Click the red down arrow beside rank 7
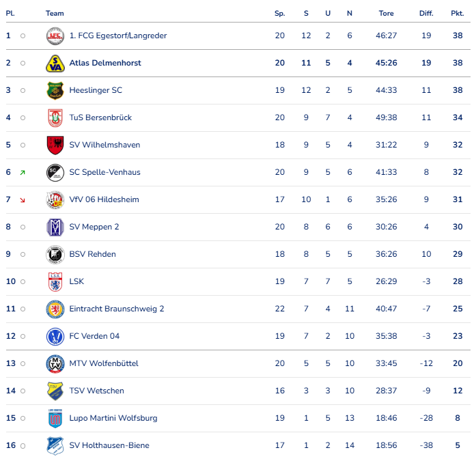This screenshot has width=476, height=461. tap(23, 199)
